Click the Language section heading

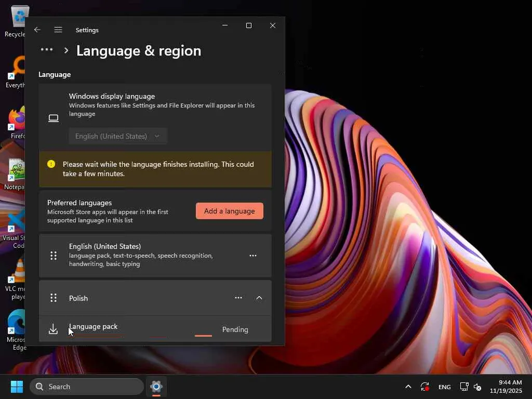coord(55,75)
